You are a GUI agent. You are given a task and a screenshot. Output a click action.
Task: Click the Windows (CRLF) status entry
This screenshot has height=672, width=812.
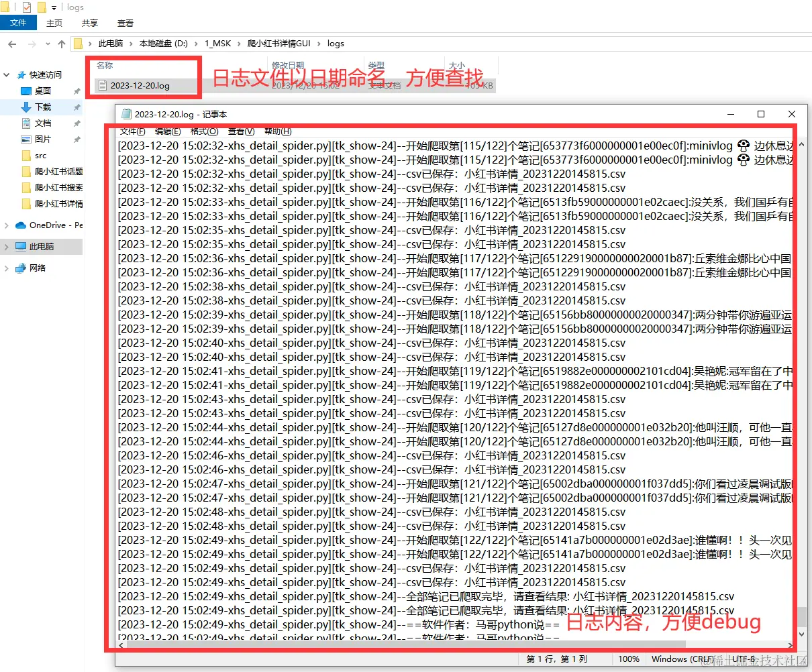682,659
